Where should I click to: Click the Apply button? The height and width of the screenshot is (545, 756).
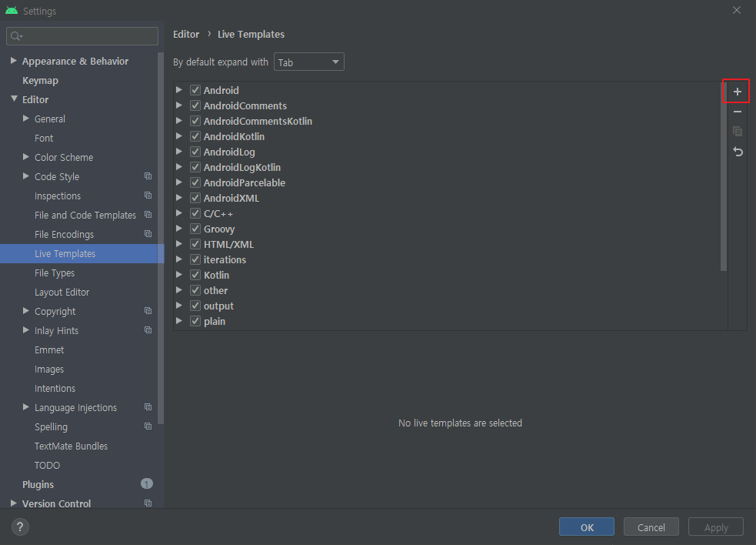[716, 527]
